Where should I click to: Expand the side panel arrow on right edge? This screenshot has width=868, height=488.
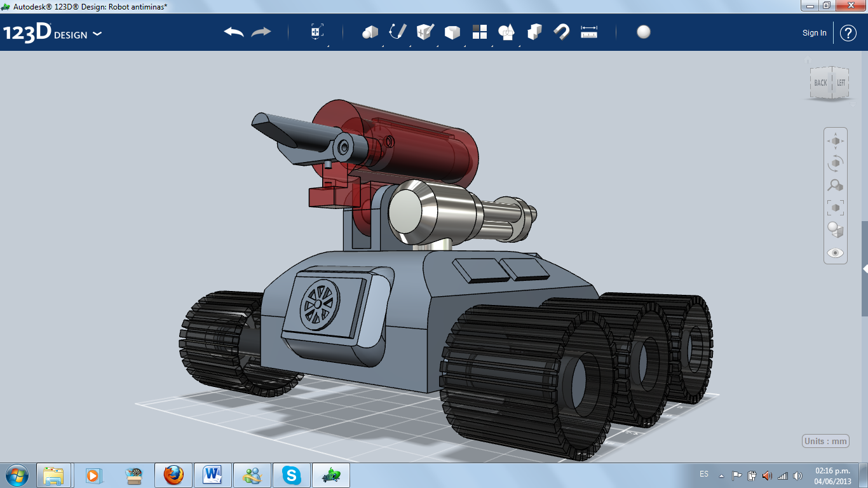tap(865, 269)
